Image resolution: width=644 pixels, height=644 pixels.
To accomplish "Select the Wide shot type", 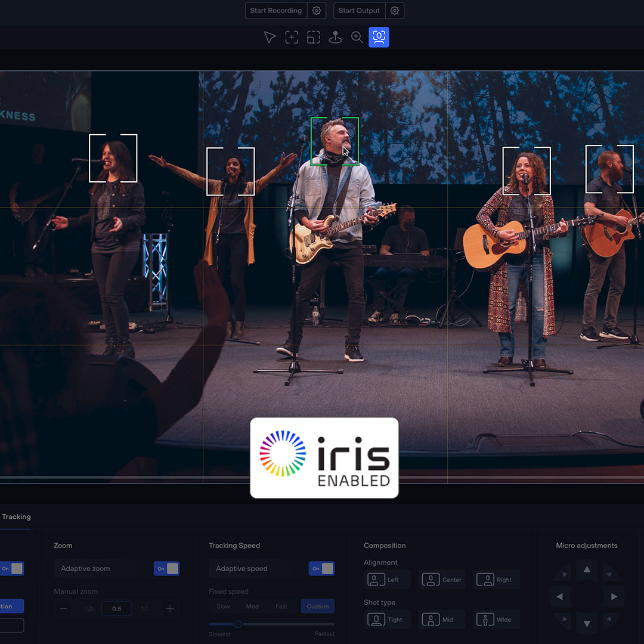I will click(496, 619).
